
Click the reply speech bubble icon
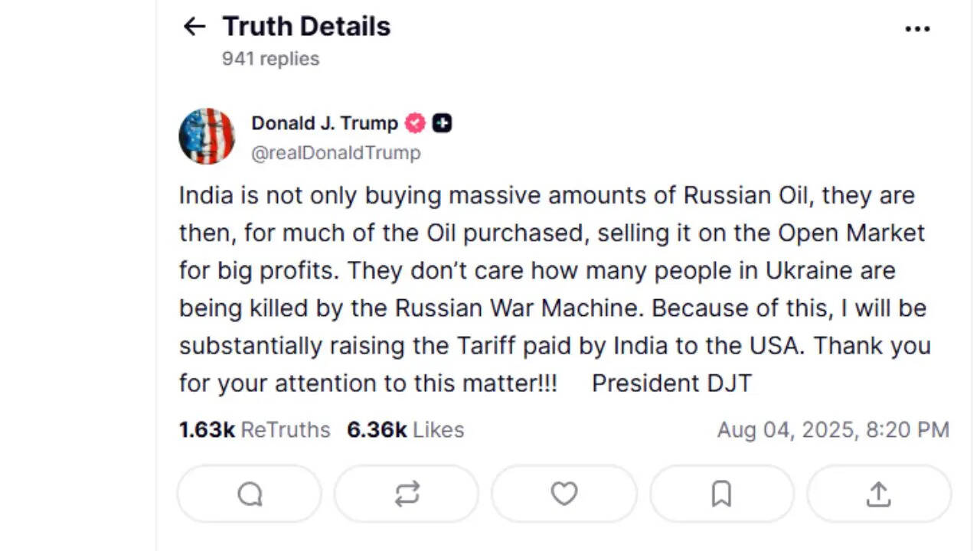point(250,494)
